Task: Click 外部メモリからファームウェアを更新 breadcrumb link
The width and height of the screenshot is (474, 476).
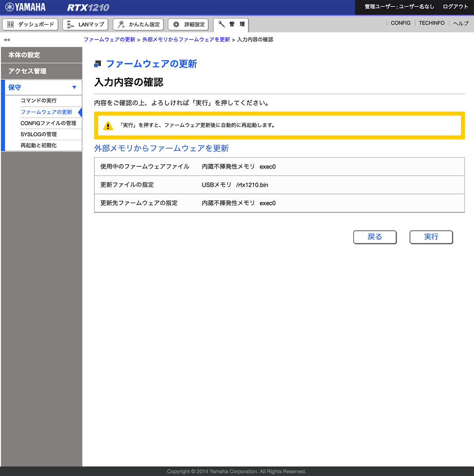Action: coord(186,40)
